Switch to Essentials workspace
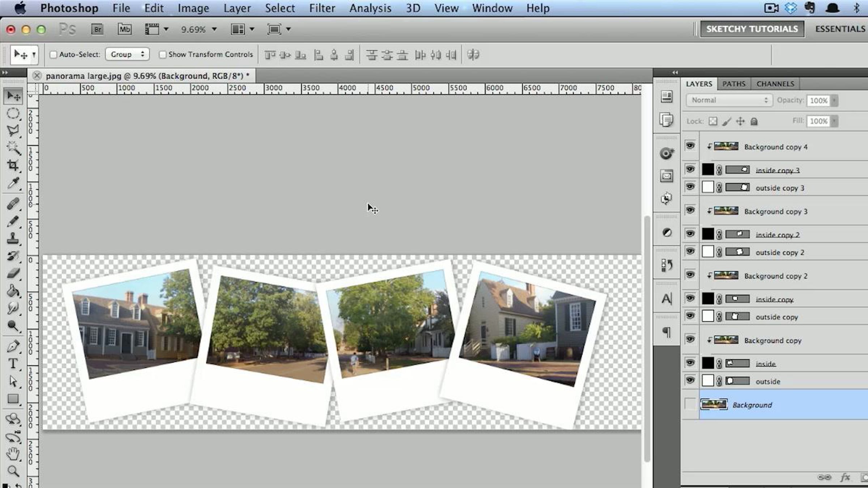 840,29
